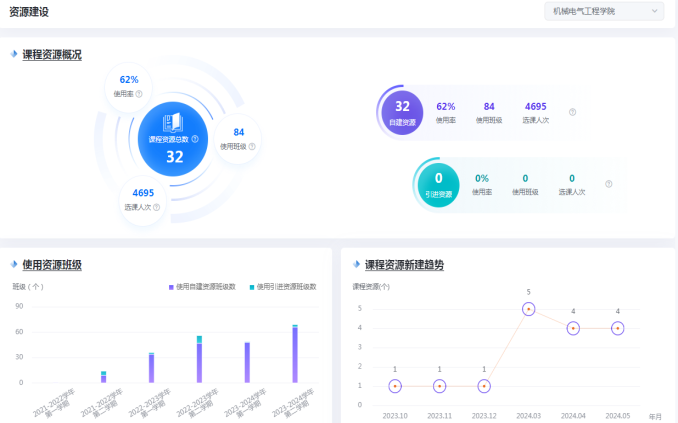
Task: Click the 引进资源 teal circle showing 0
Action: 438,183
